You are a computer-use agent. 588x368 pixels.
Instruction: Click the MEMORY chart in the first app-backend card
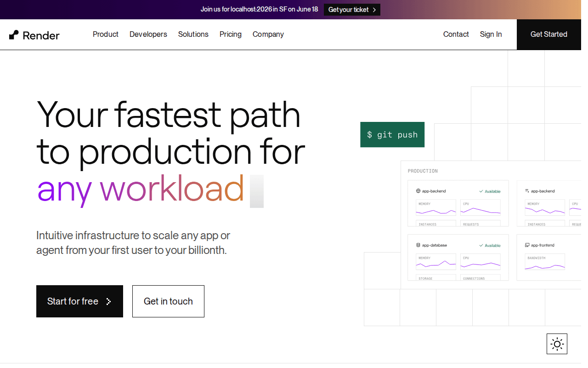(436, 207)
